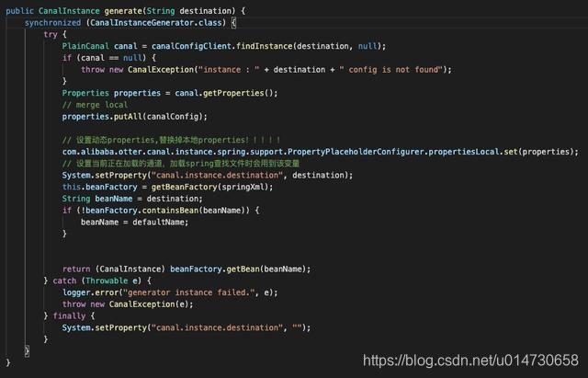Click 'findInstance' method call
The width and height of the screenshot is (588, 378).
[265, 46]
